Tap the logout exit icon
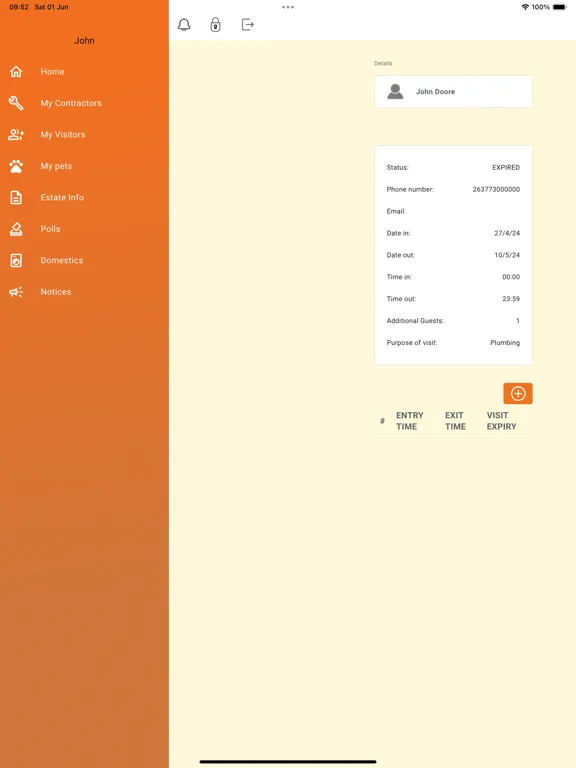The height and width of the screenshot is (768, 576). point(248,24)
